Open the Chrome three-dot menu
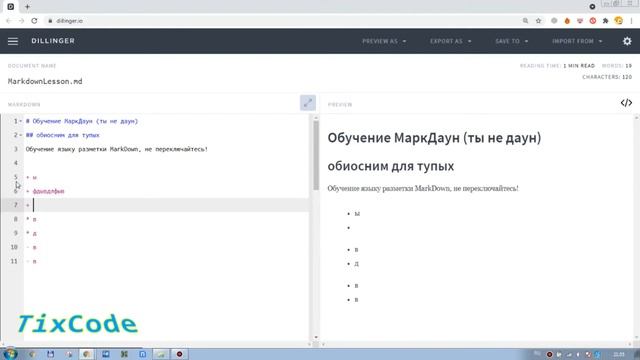640x360 pixels. point(631,21)
